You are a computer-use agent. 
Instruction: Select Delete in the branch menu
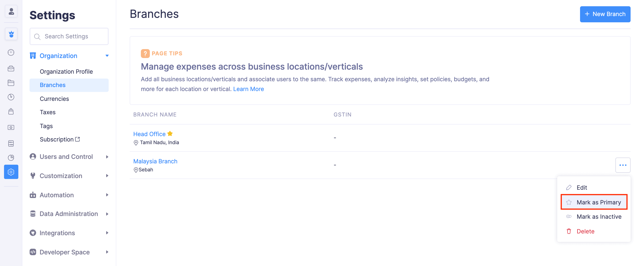(585, 231)
